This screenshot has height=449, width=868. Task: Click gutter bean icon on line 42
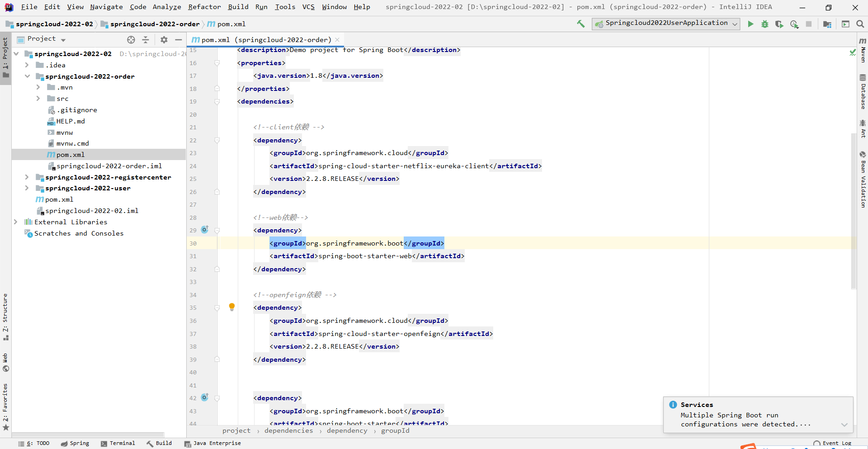pyautogui.click(x=205, y=397)
